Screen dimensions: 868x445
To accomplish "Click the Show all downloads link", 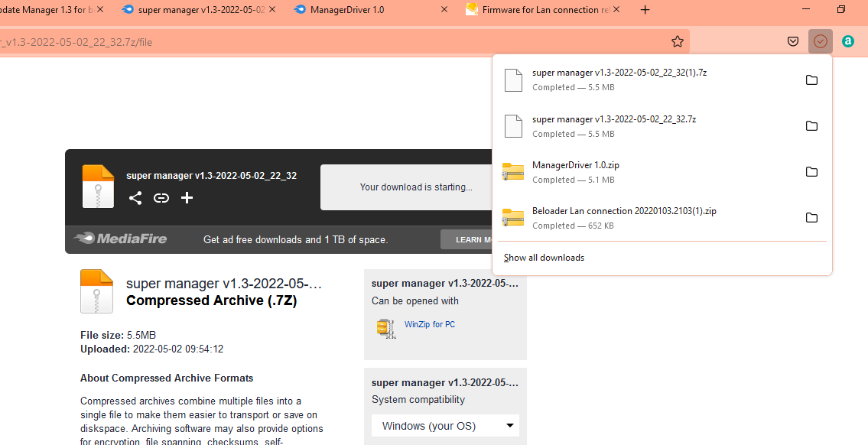I will tap(543, 257).
